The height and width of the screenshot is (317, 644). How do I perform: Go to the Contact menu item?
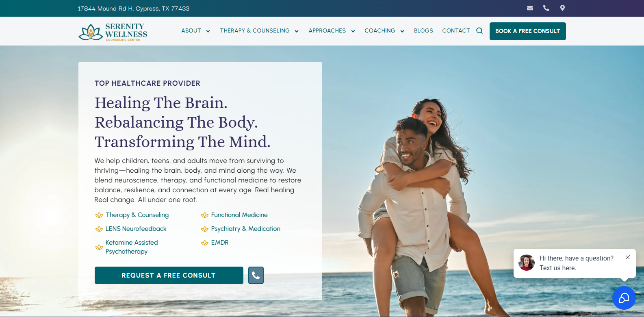tap(456, 31)
